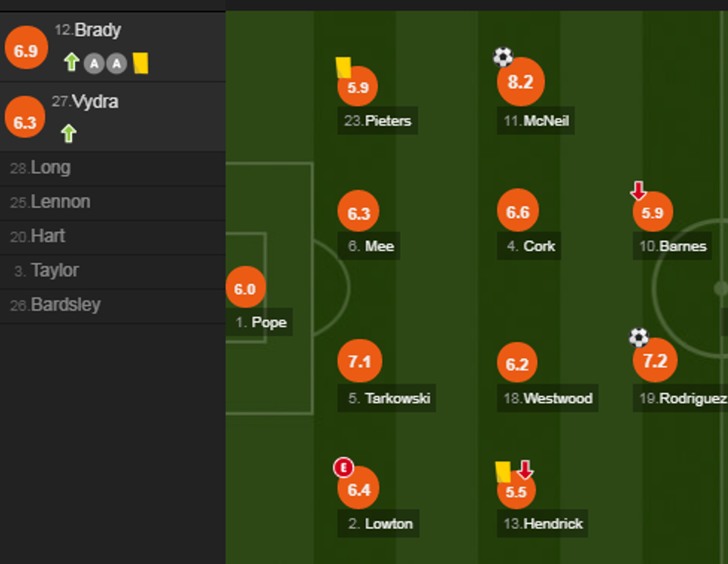Click the Pope player name label

(268, 322)
